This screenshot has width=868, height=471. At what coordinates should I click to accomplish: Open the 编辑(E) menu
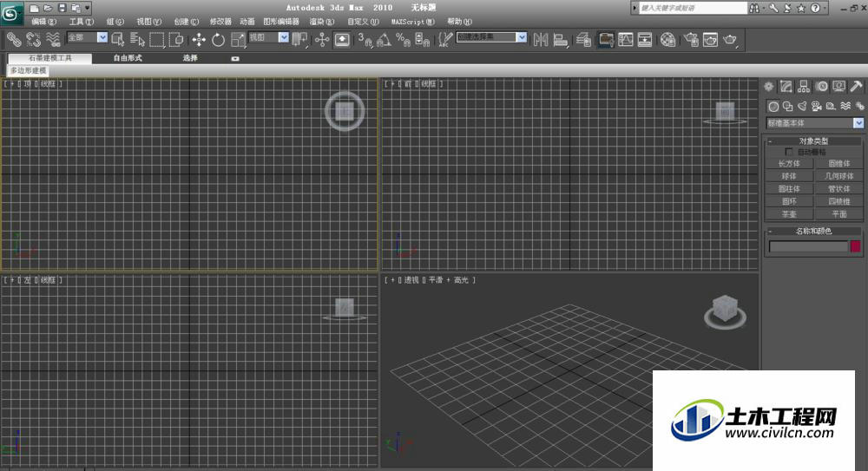click(x=43, y=22)
